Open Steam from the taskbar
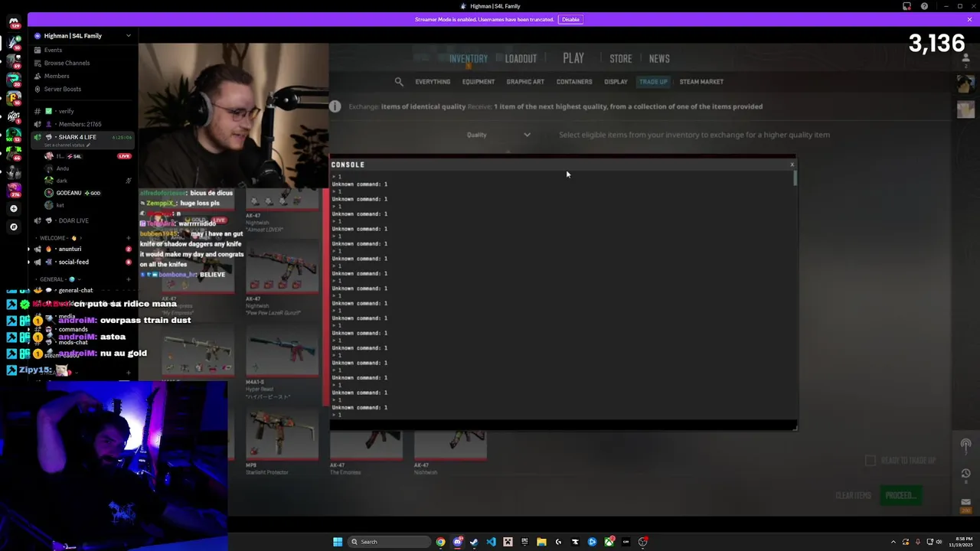980x551 pixels. pos(474,542)
